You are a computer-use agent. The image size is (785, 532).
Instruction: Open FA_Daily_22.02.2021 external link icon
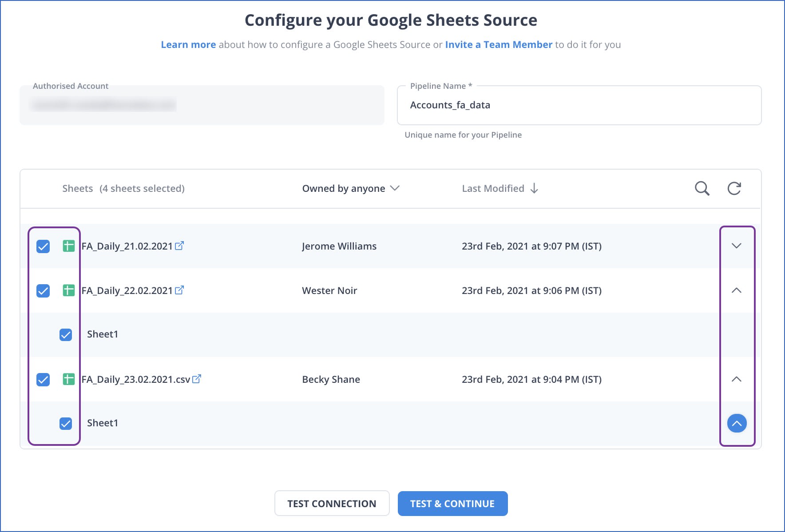pyautogui.click(x=179, y=290)
